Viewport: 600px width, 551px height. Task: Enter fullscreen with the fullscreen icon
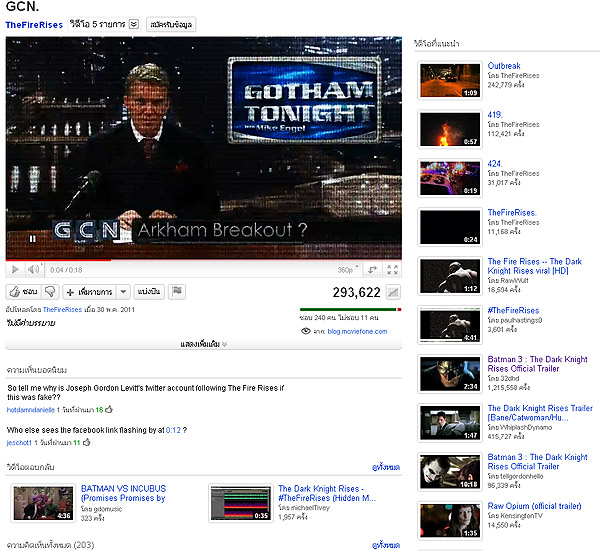click(x=393, y=270)
